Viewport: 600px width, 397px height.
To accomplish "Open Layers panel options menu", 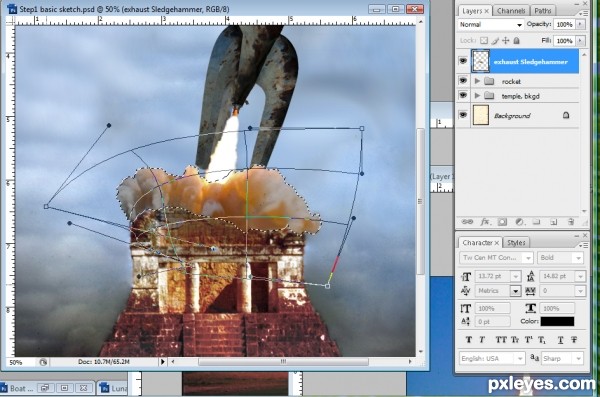I will (584, 13).
